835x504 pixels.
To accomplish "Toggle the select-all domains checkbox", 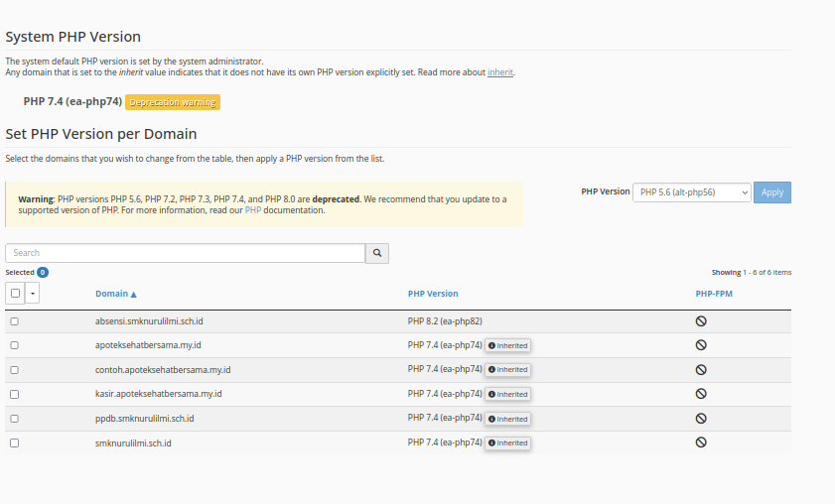I will (x=15, y=293).
